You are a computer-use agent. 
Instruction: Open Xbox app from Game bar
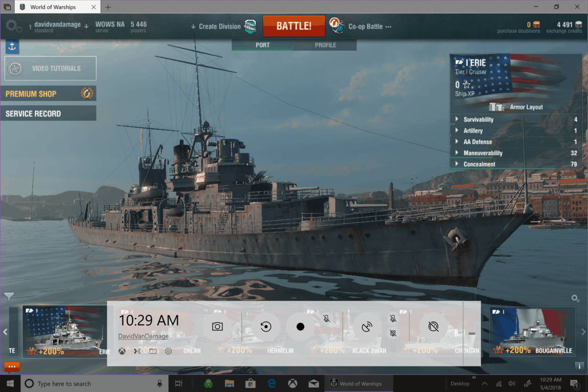(x=122, y=351)
